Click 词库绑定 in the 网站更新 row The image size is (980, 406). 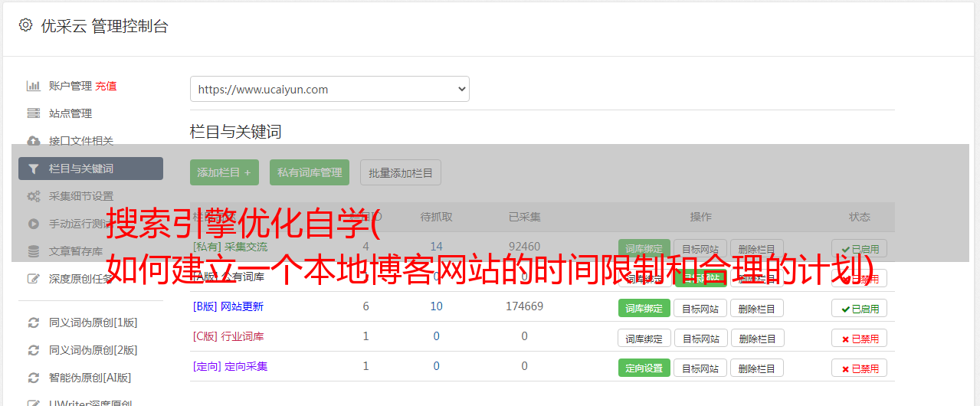click(x=644, y=308)
